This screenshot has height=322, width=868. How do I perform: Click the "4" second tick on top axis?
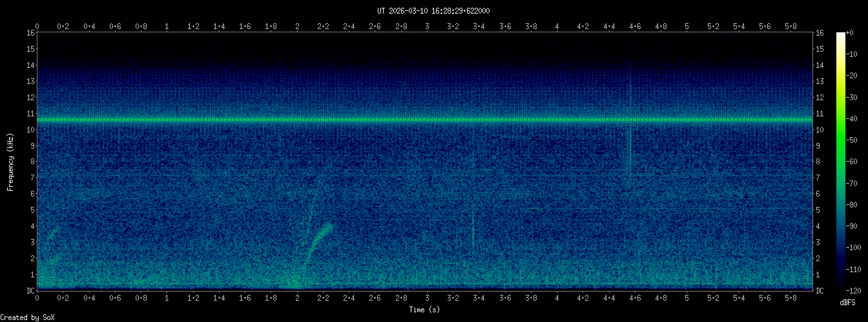click(x=557, y=27)
